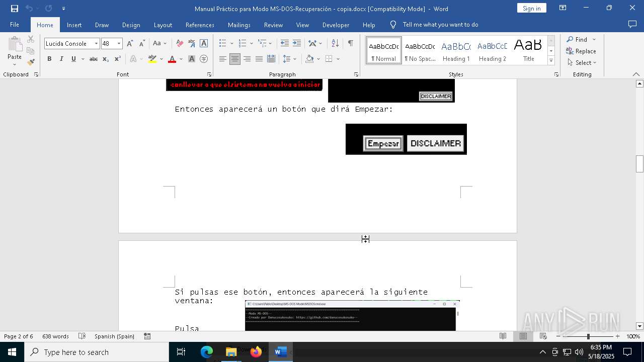The width and height of the screenshot is (644, 362).
Task: Click the Replace button
Action: coord(581,51)
